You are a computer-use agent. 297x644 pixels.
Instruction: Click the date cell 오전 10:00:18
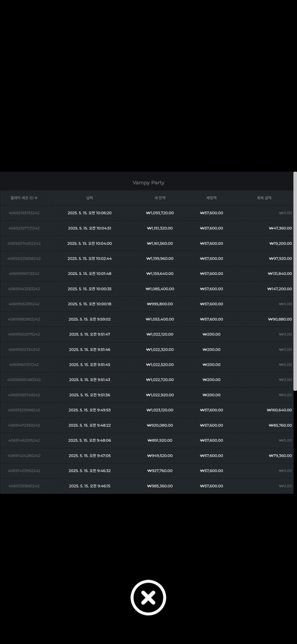click(90, 304)
